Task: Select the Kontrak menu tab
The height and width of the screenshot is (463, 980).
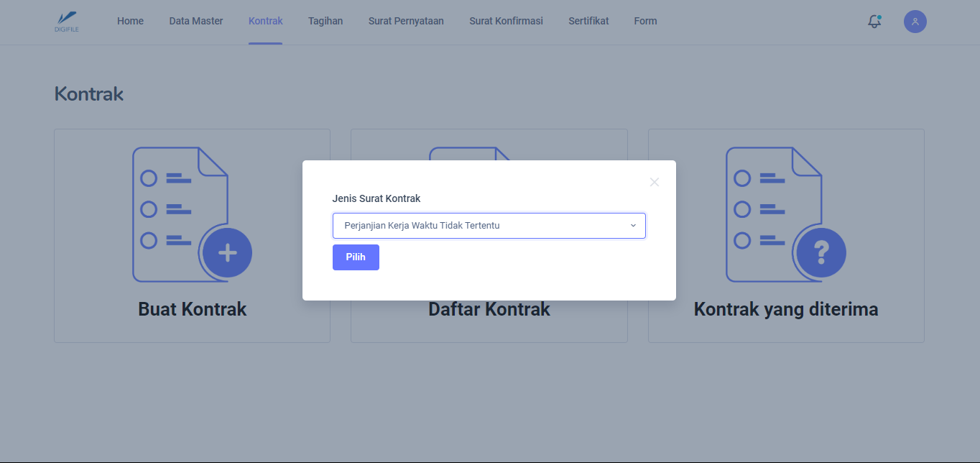Action: (265, 21)
